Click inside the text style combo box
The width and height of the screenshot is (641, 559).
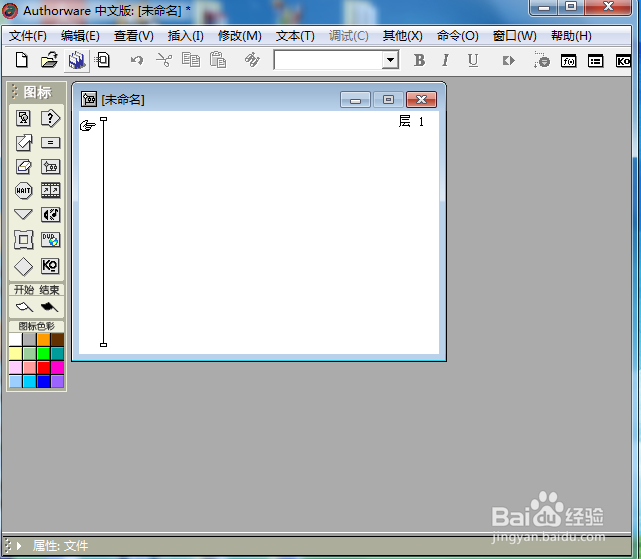point(329,61)
